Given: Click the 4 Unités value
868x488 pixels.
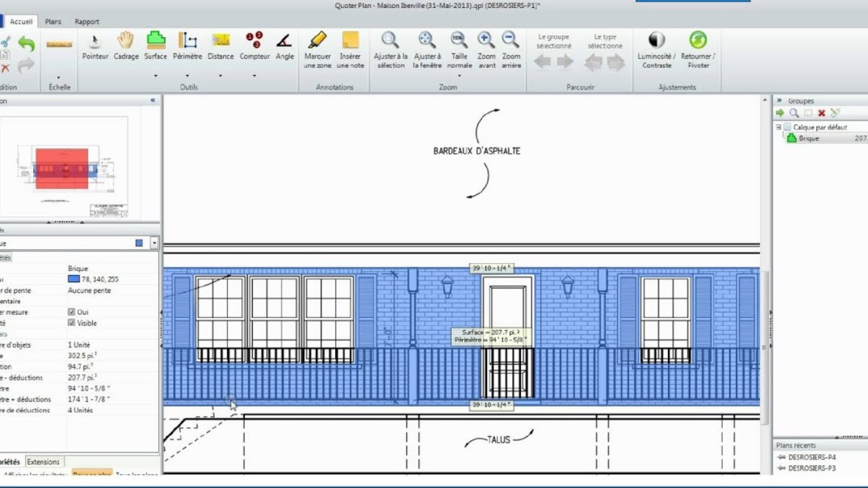Looking at the screenshot, I should click(81, 410).
